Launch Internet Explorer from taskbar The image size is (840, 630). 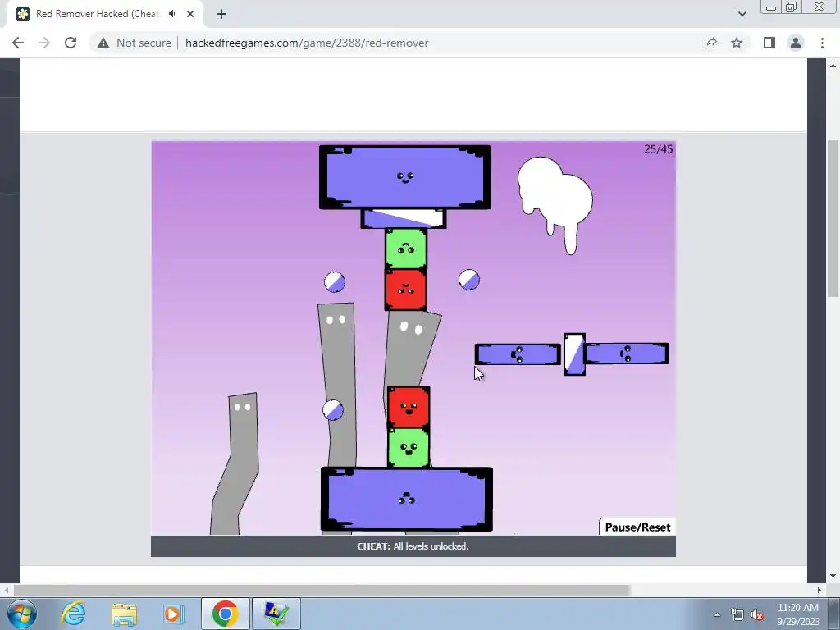[73, 614]
